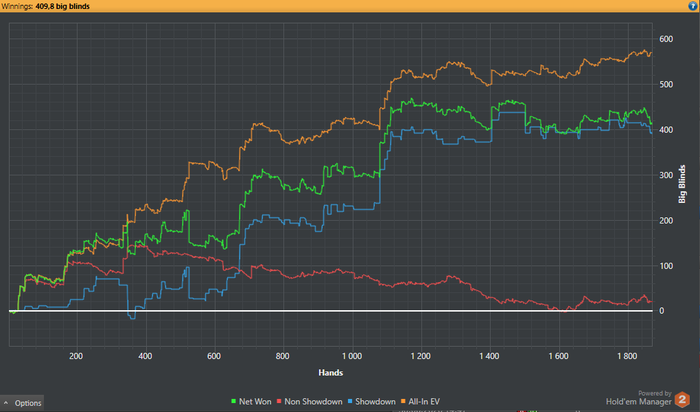Click the Big Blinds axis title
This screenshot has width=700, height=412.
[682, 184]
